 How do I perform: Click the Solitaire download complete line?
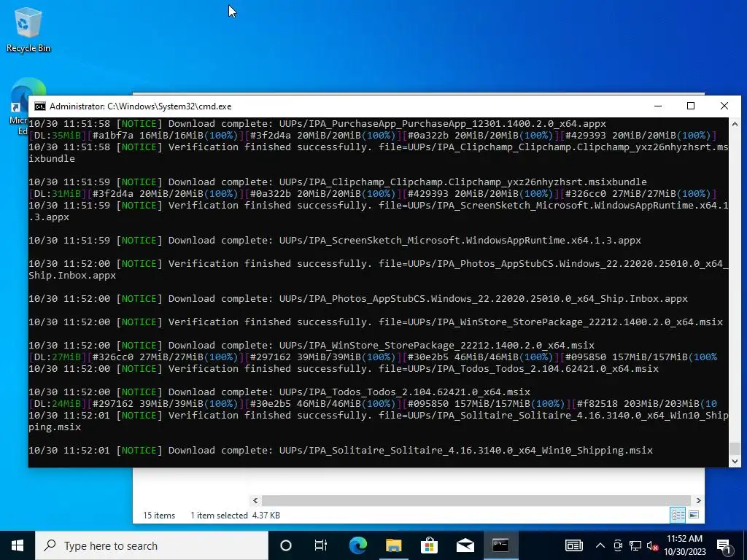(x=341, y=451)
